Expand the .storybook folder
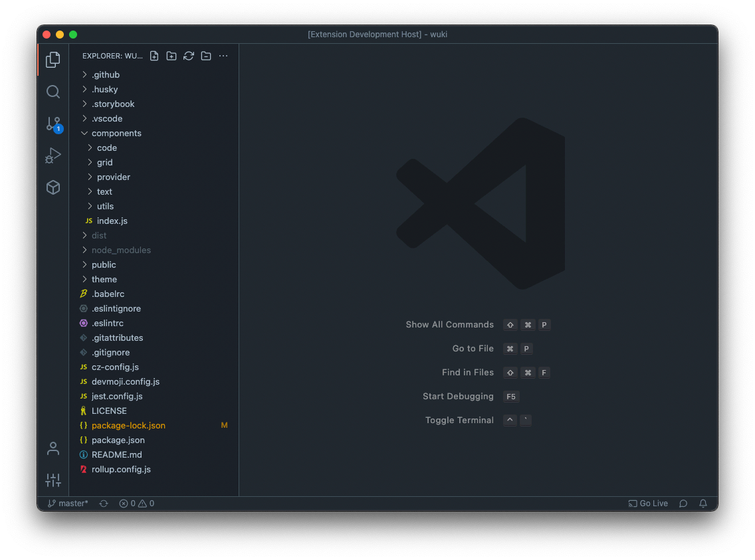Viewport: 755px width, 560px height. [154, 104]
